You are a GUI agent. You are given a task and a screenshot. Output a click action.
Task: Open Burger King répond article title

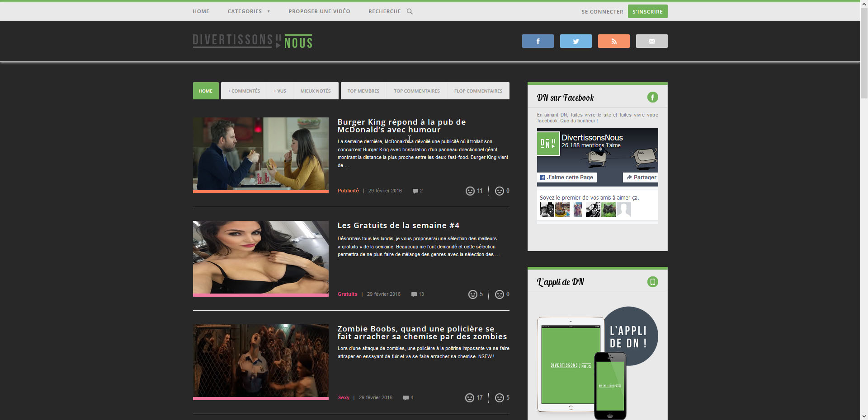click(401, 126)
